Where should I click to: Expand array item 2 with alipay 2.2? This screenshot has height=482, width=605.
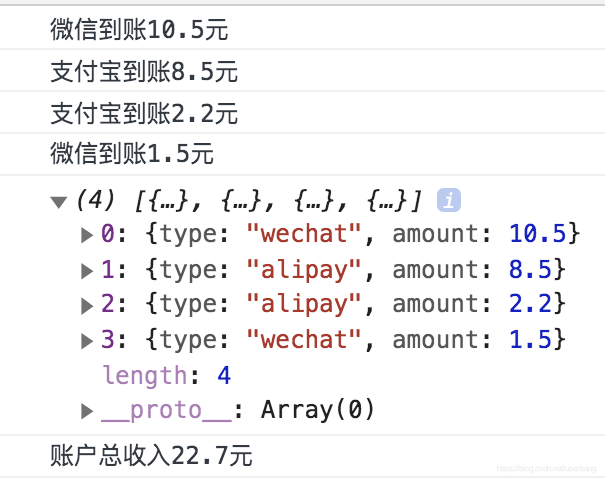[87, 306]
